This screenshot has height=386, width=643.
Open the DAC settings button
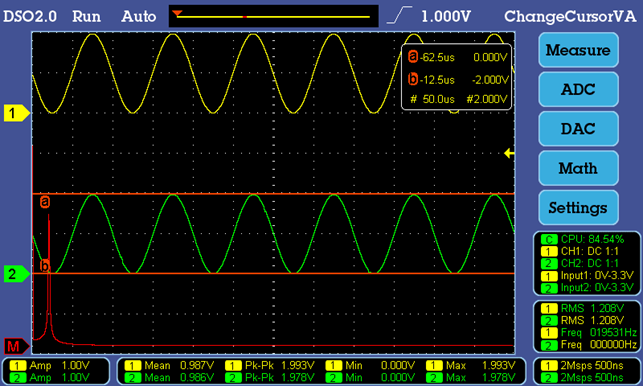click(578, 129)
